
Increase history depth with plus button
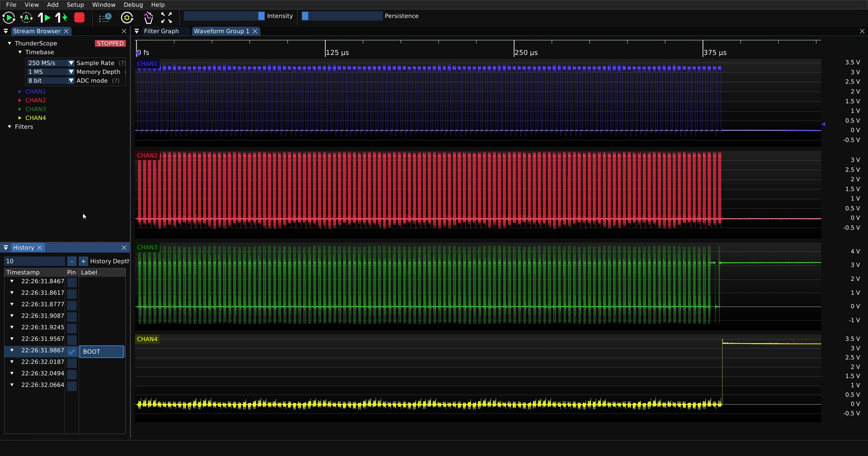[83, 261]
